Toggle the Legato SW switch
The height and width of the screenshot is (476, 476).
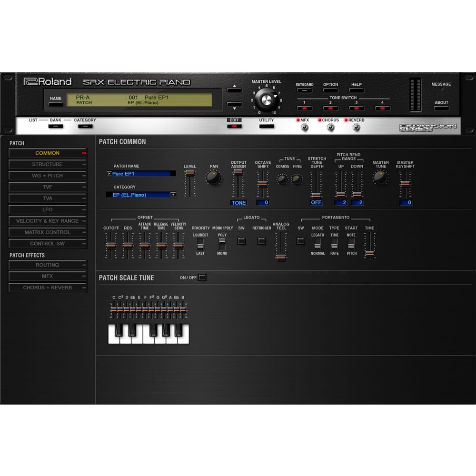point(241,241)
